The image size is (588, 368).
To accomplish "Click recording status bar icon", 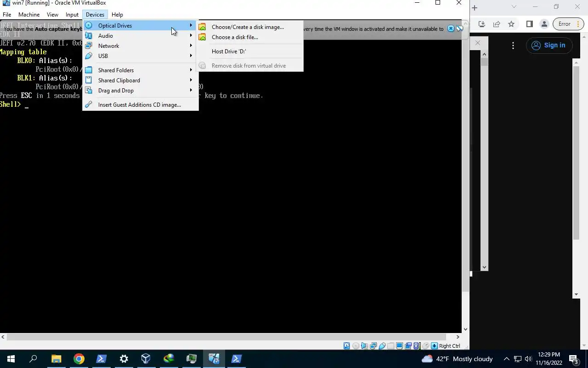I will point(408,346).
